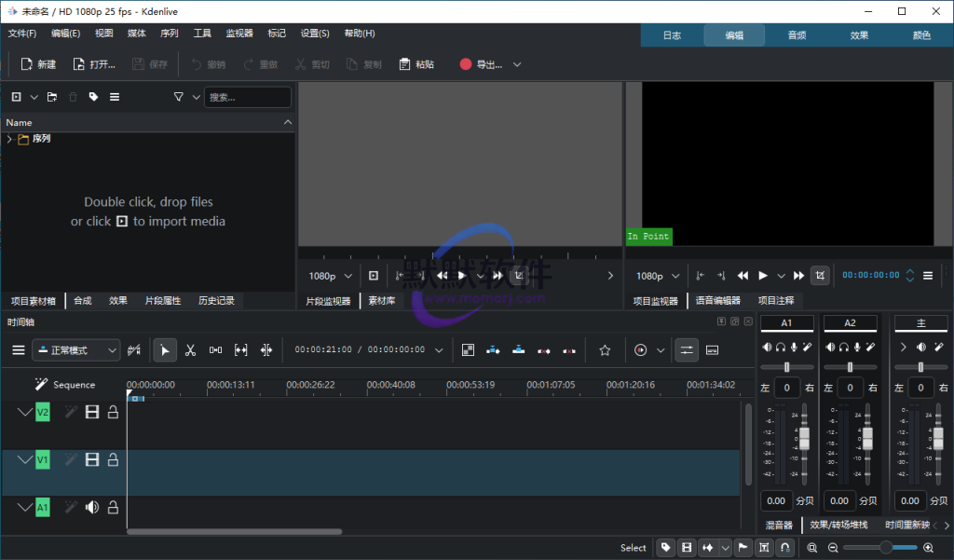Mute audio track A1 in timeline

coord(91,508)
